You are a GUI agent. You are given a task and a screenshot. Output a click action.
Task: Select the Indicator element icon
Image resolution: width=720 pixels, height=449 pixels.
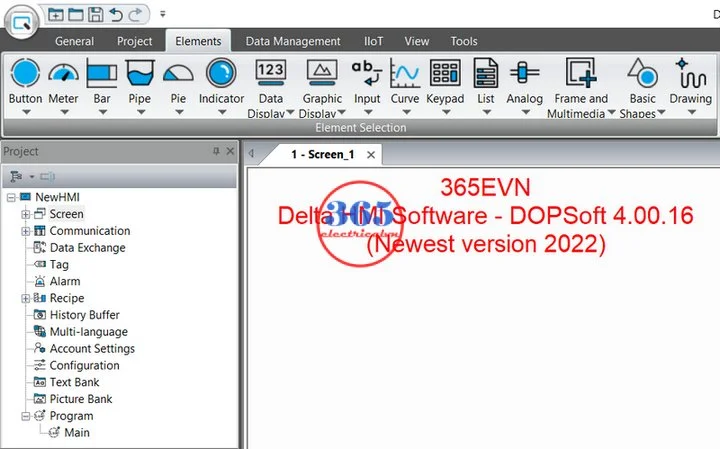point(221,73)
